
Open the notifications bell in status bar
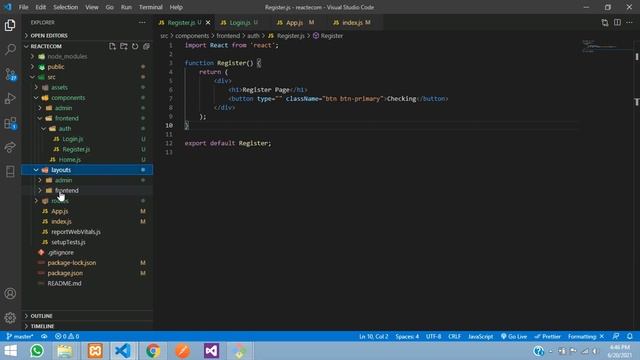pyautogui.click(x=630, y=336)
